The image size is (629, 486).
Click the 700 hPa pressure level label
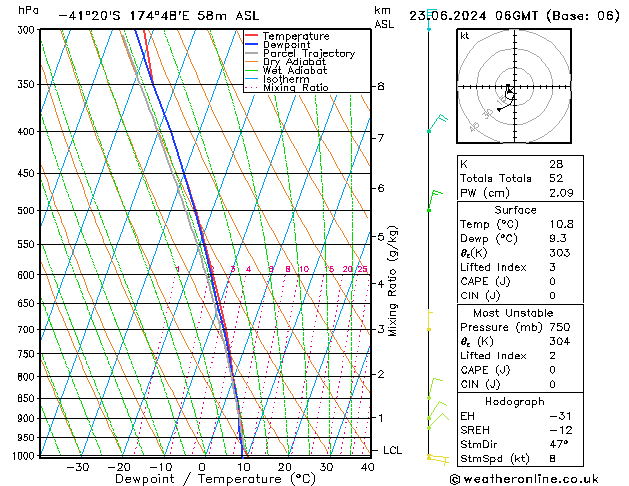28,330
